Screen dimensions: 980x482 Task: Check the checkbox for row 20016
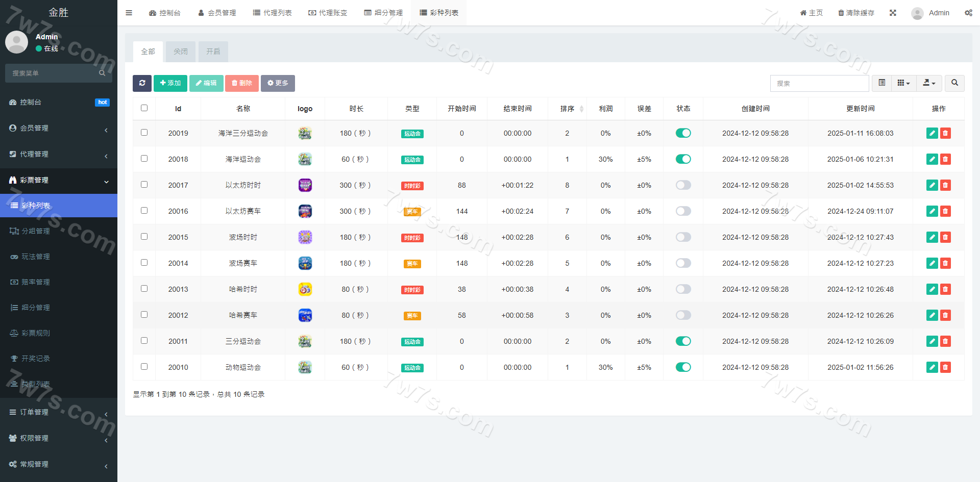coord(144,211)
